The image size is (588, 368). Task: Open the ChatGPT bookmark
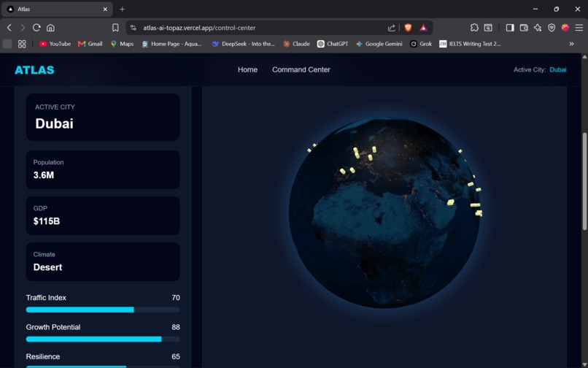tap(333, 44)
